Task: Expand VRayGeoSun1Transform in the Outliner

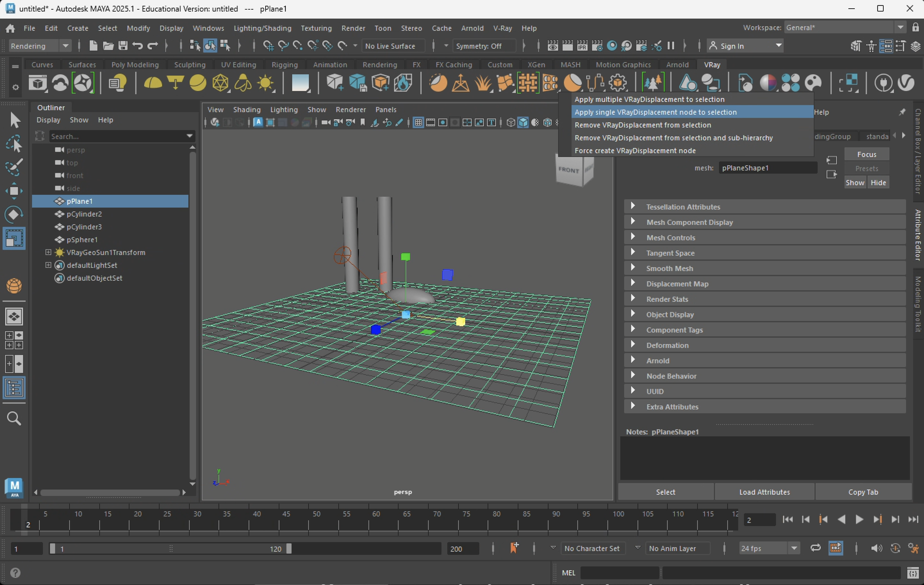Action: pyautogui.click(x=48, y=252)
